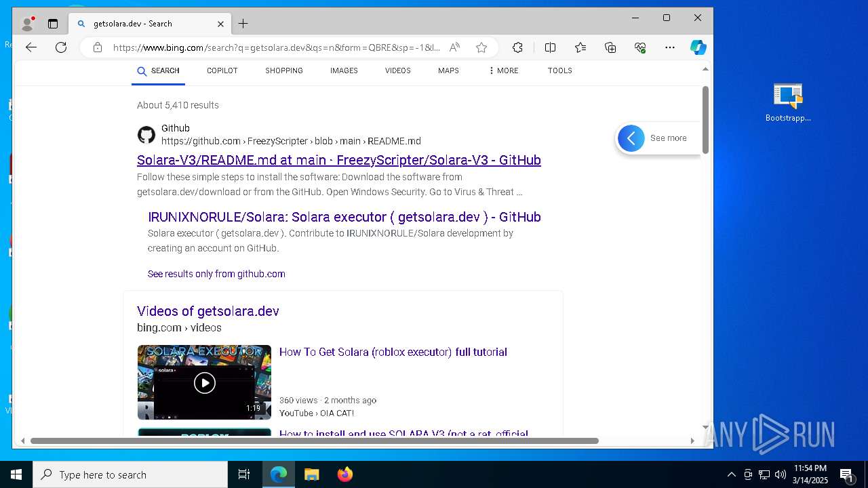This screenshot has width=868, height=488.
Task: Click the vertical scrollbar thumb
Action: point(705,120)
